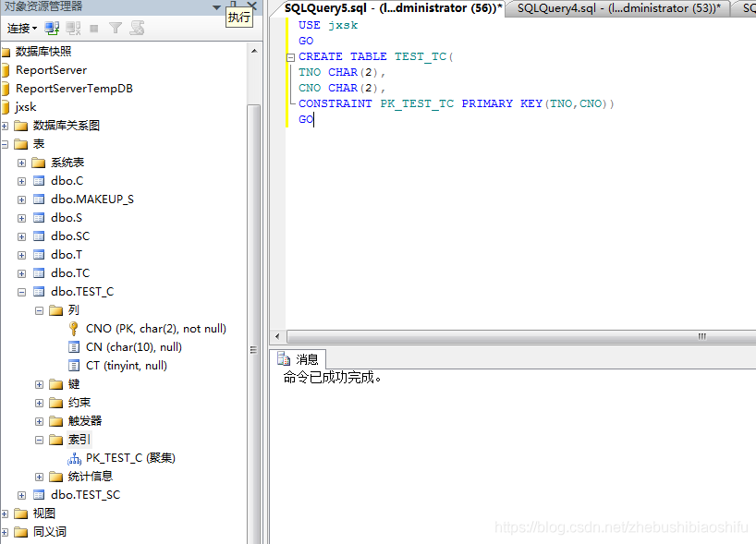The image size is (756, 544).
Task: Click the filter funnel icon
Action: [x=116, y=29]
